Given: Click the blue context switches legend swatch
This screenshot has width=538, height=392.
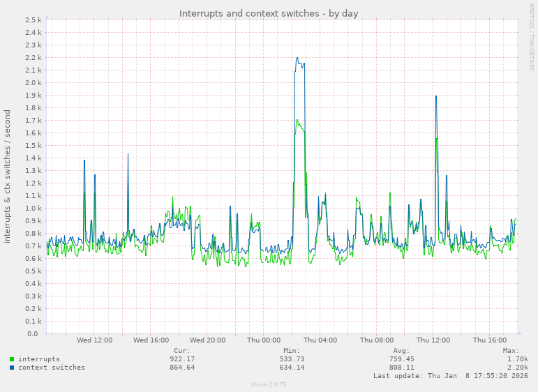Looking at the screenshot, I should pos(12,368).
